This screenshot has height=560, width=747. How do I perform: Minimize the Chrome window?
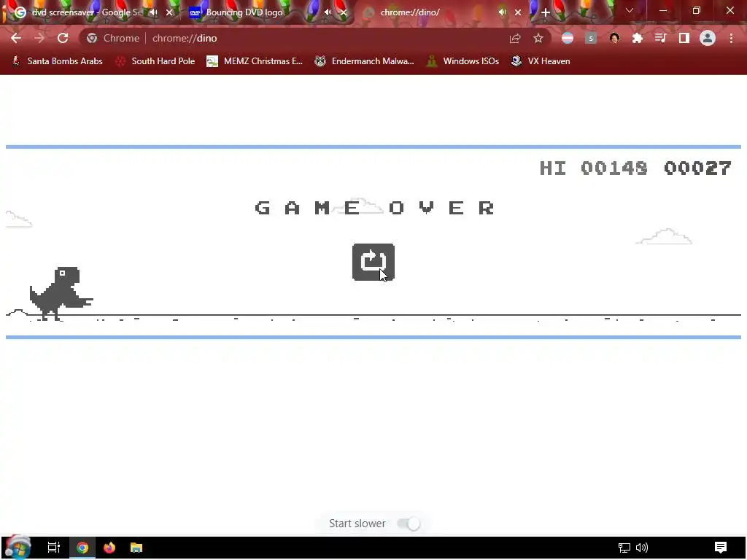point(662,10)
